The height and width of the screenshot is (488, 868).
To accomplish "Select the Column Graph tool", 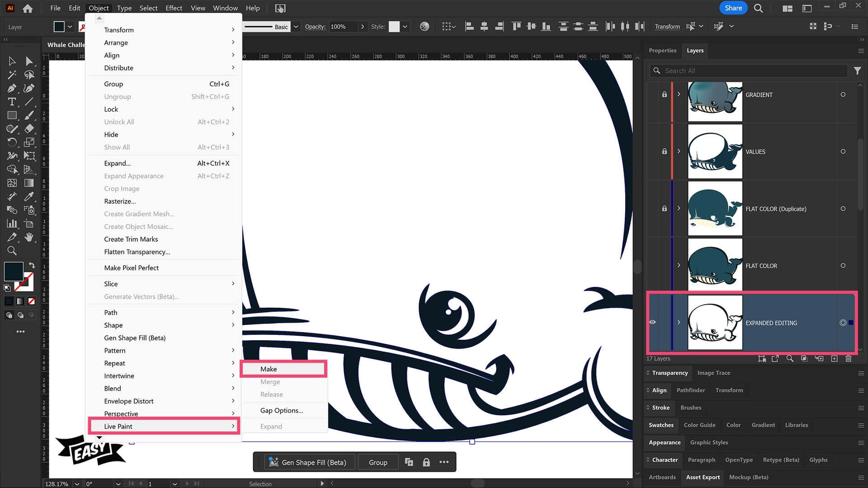I will [x=12, y=224].
